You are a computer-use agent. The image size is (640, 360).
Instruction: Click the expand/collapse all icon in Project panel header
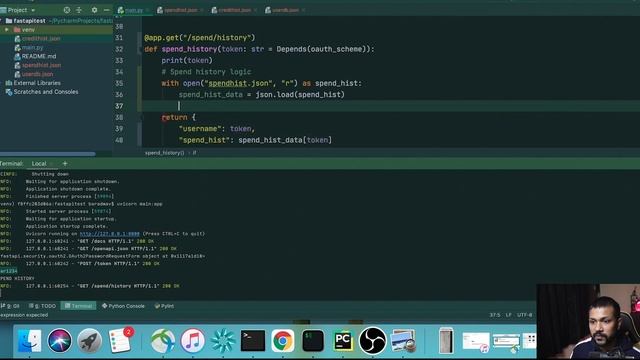[79, 10]
